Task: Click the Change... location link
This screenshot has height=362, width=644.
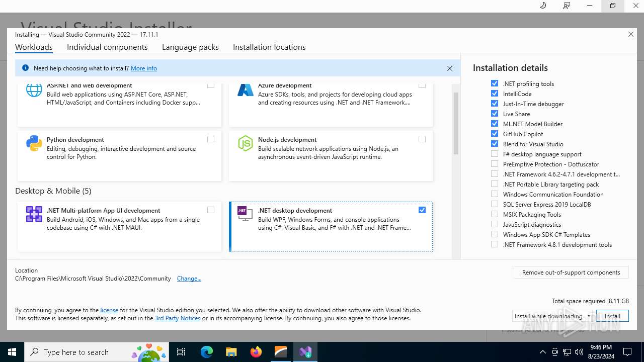Action: [x=189, y=279]
